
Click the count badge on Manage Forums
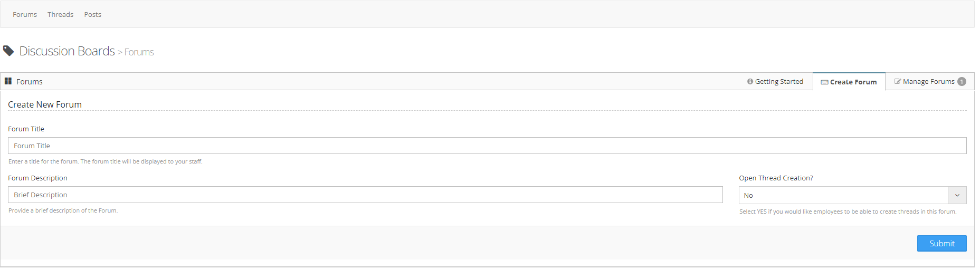click(x=962, y=81)
